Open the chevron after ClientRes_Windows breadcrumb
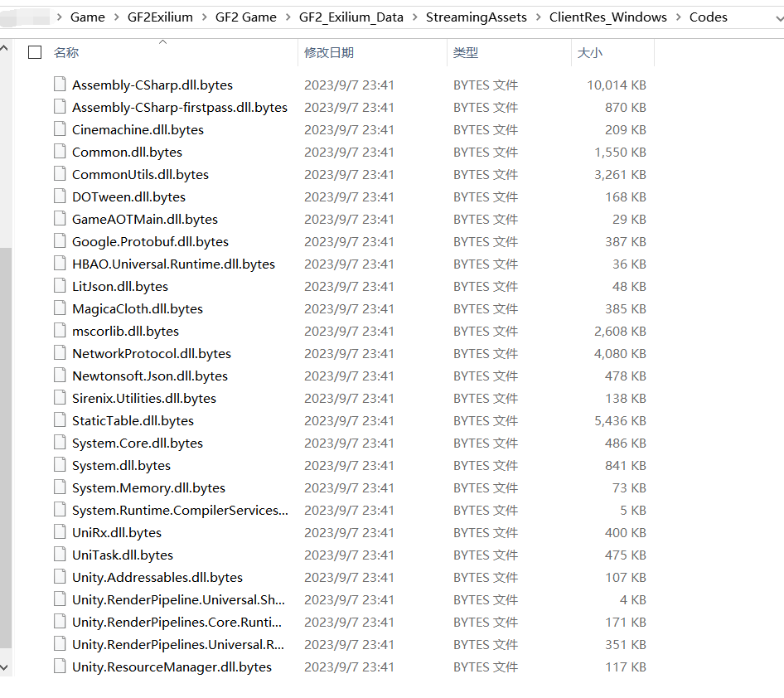Viewport: 784px width, 698px height. [x=678, y=17]
